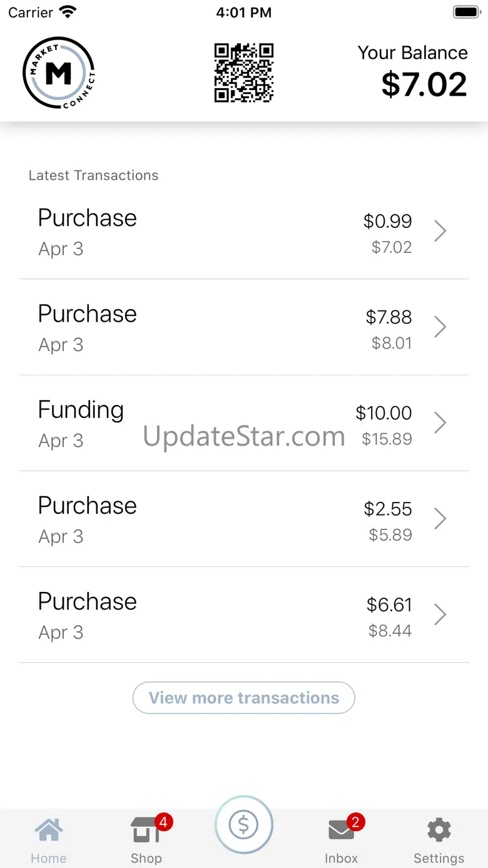Image resolution: width=488 pixels, height=868 pixels.
Task: Expand the $7.88 purchase chevron
Action: pos(440,327)
